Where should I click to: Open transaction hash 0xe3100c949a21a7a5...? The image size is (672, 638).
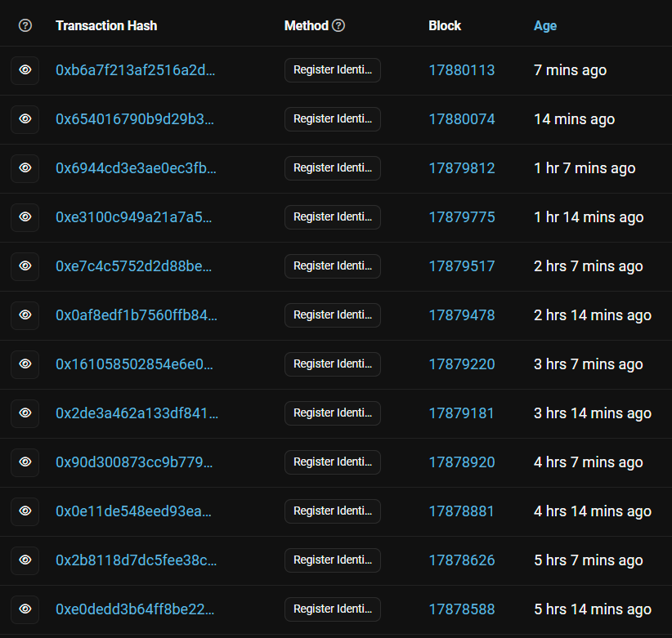tap(134, 217)
